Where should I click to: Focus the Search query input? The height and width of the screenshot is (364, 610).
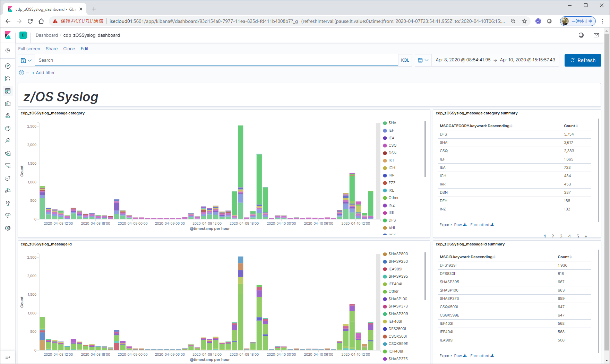tap(216, 60)
